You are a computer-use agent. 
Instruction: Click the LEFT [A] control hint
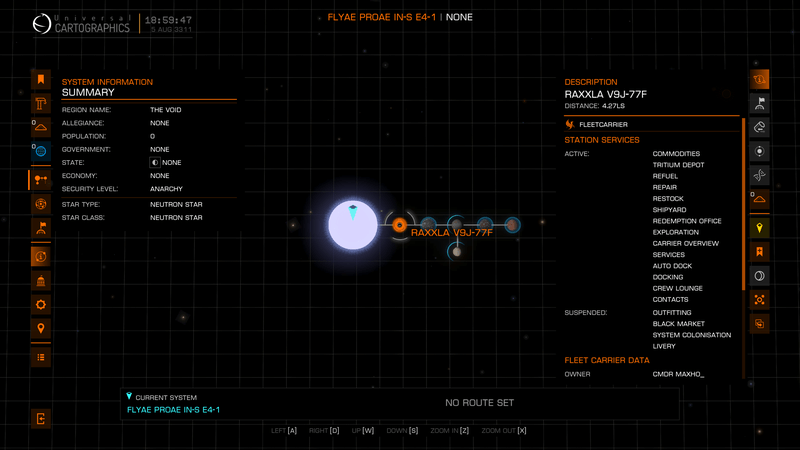point(284,431)
